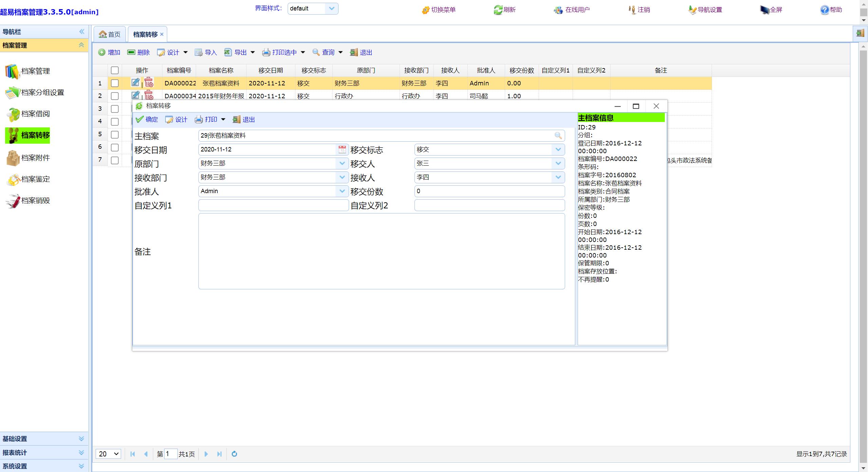The width and height of the screenshot is (868, 472).
Task: Expand the 基础设置 nav section
Action: [44, 438]
